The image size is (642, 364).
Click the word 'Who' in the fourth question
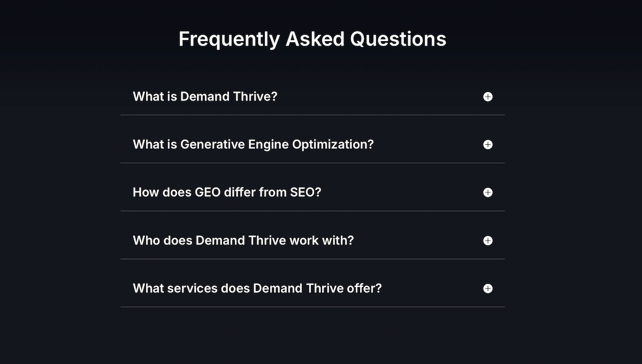(x=146, y=241)
